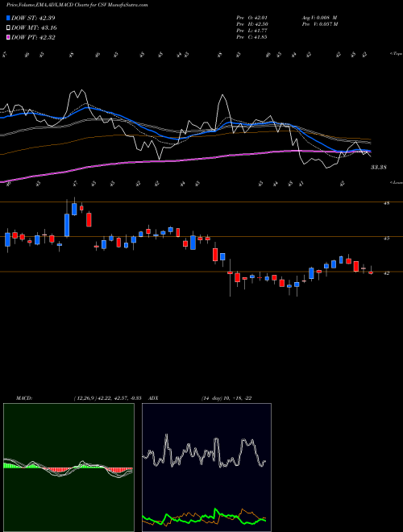
Task: Click the Avg V: 0.008 M value
Action: (x=319, y=18)
